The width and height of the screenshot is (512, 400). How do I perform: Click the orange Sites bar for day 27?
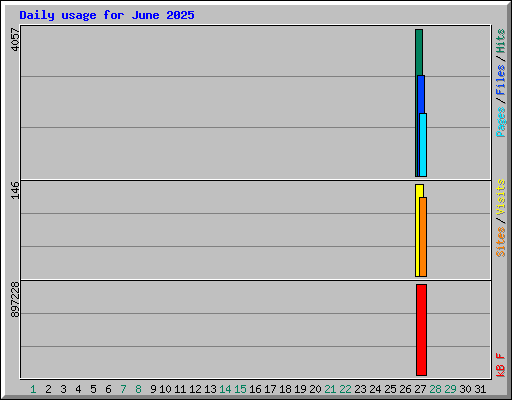pos(423,237)
